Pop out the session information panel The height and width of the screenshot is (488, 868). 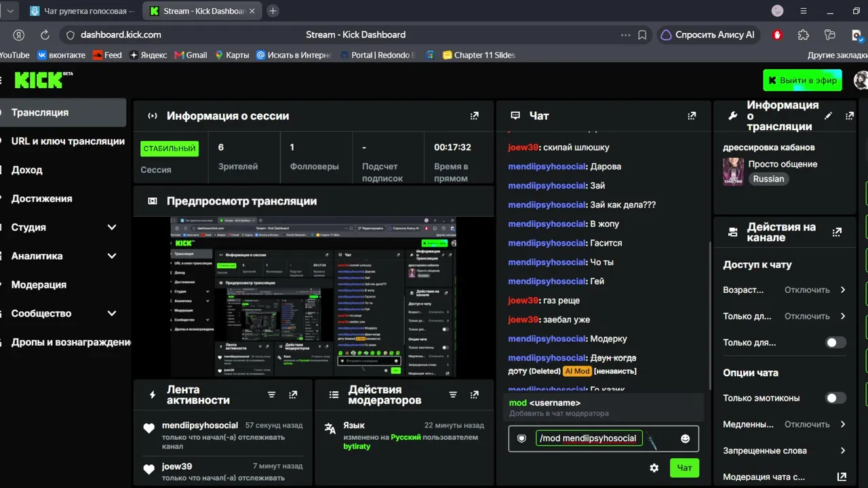coord(475,116)
